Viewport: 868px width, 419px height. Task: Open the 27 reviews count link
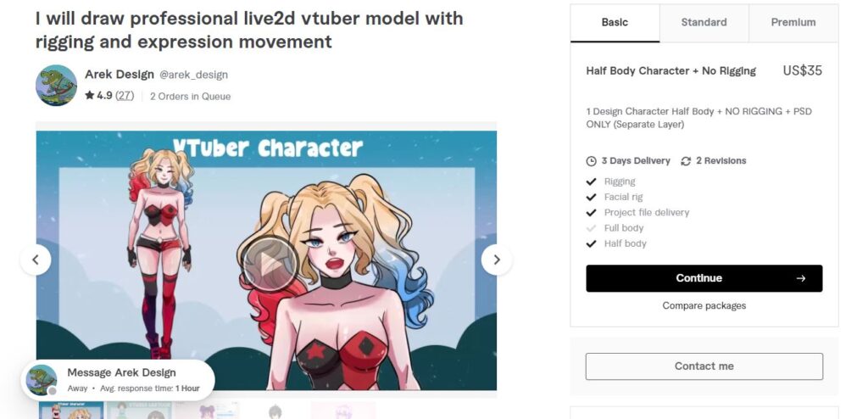[x=125, y=95]
